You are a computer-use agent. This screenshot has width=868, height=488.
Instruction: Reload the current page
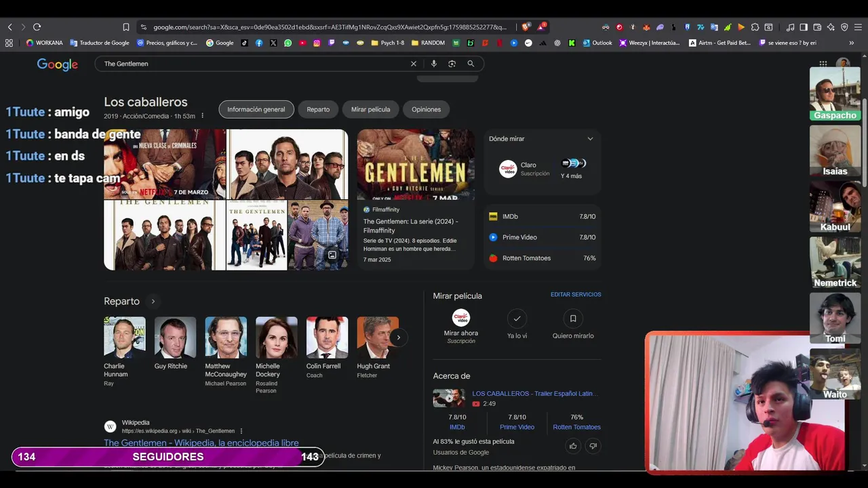pos(37,27)
